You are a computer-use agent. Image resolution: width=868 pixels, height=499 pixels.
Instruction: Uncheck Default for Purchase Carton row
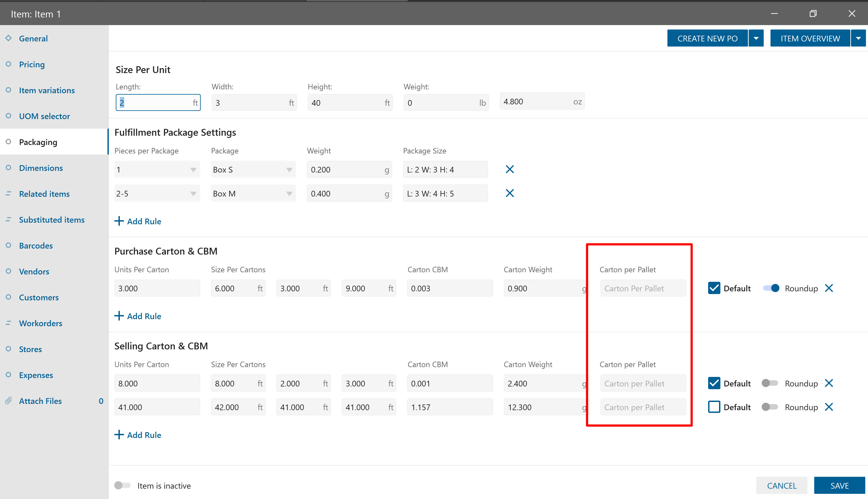(714, 288)
